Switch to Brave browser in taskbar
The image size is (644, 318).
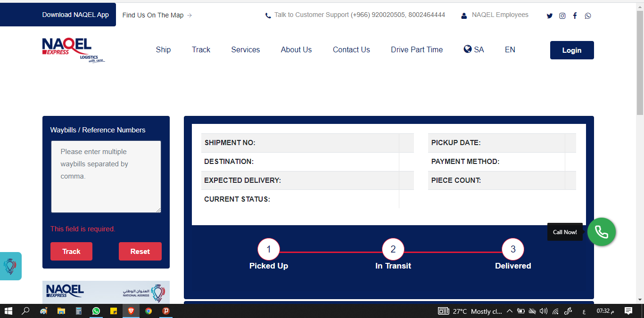(x=131, y=311)
